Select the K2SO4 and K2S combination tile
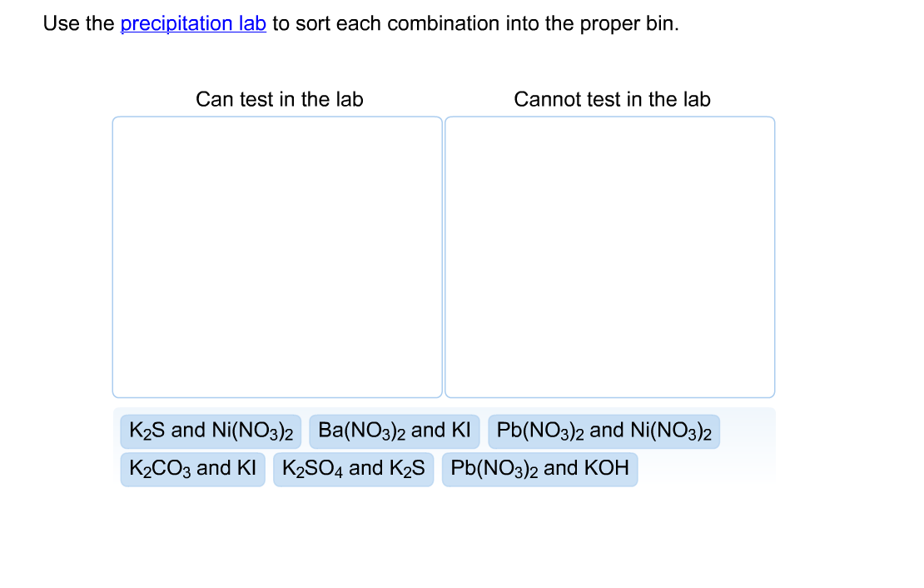Screen dimensions: 924x588 353,468
